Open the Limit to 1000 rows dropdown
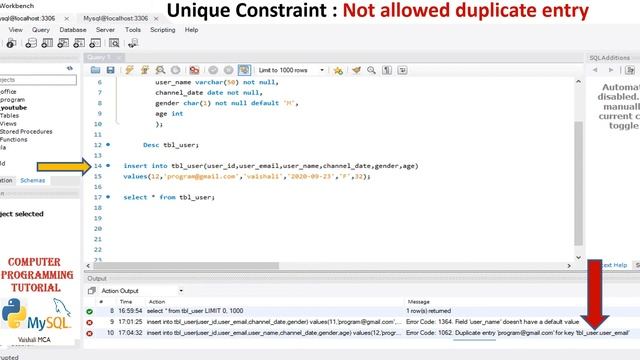 291,70
